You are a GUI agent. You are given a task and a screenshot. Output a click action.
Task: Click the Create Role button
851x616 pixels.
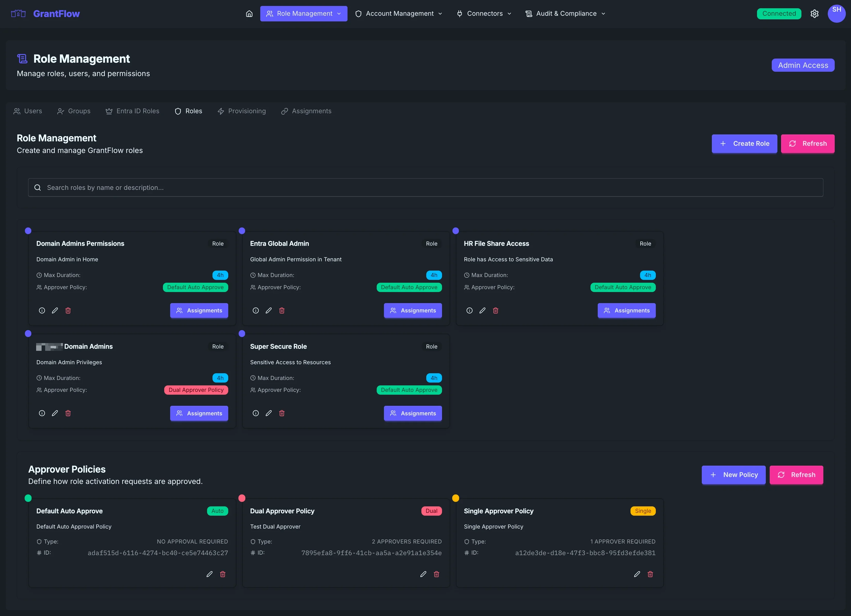tap(744, 144)
